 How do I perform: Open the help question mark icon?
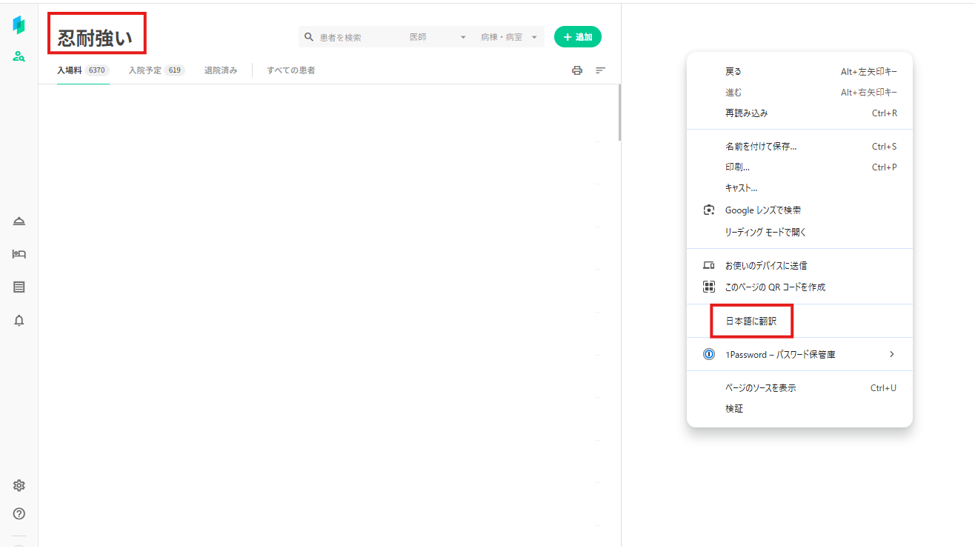19,513
